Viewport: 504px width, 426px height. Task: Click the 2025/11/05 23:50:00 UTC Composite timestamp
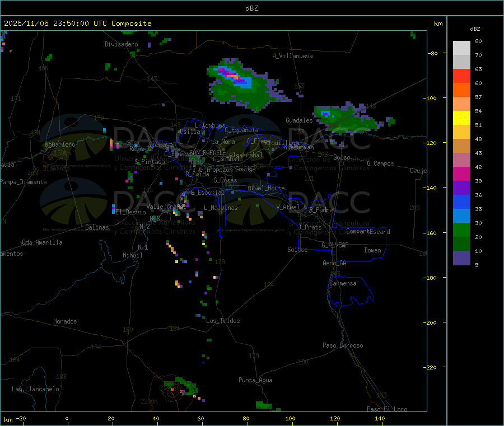pos(77,24)
